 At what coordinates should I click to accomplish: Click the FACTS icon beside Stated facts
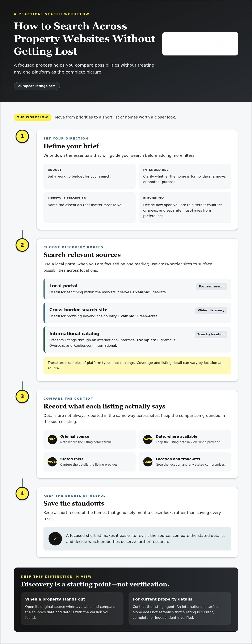pos(52,461)
